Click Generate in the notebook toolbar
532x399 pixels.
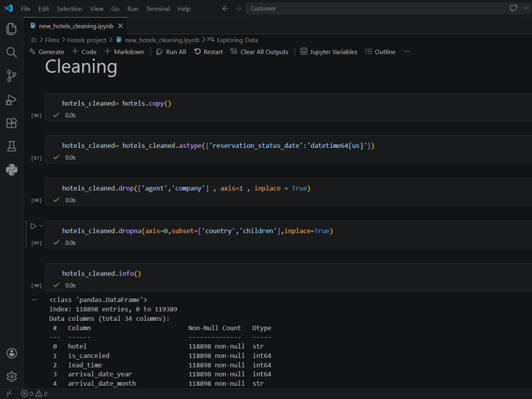click(x=47, y=52)
